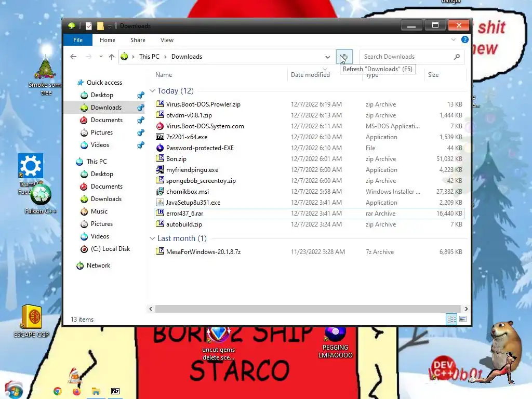Click the search magnifier icon
Image resolution: width=532 pixels, height=399 pixels.
pos(457,57)
